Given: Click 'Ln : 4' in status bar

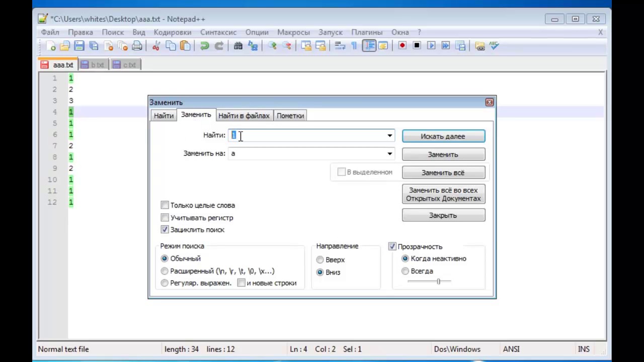Looking at the screenshot, I should click(298, 349).
